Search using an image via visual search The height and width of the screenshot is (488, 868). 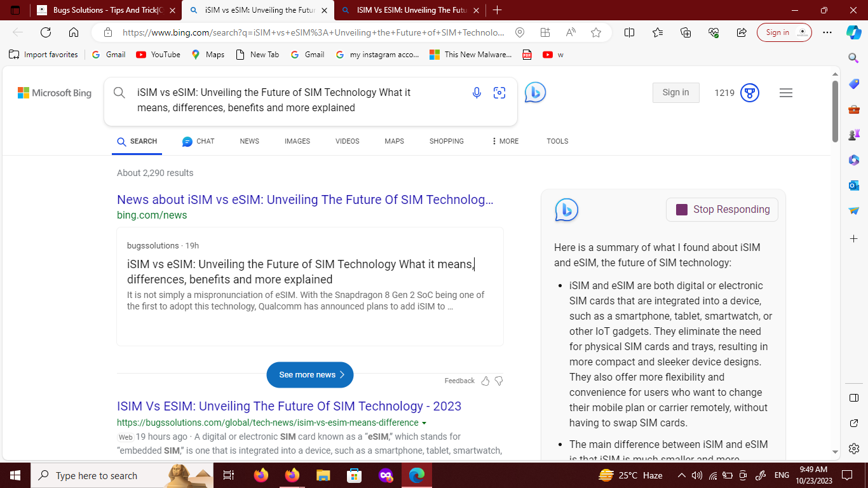(x=499, y=93)
